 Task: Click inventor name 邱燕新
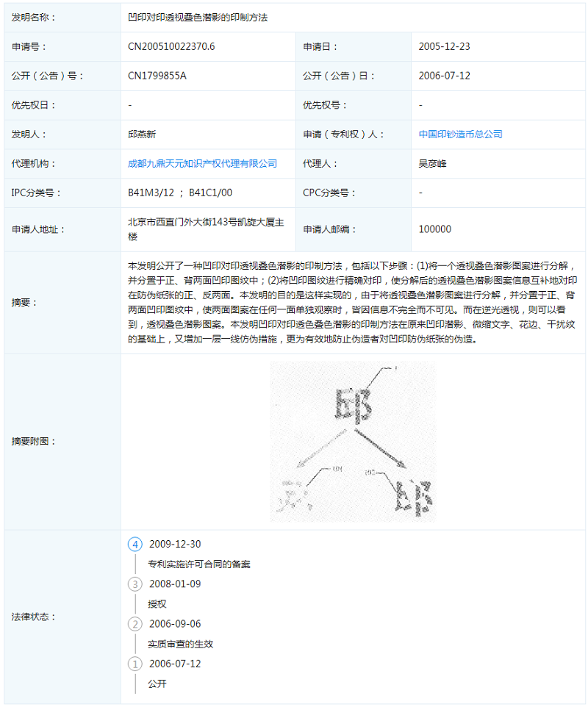tap(142, 134)
